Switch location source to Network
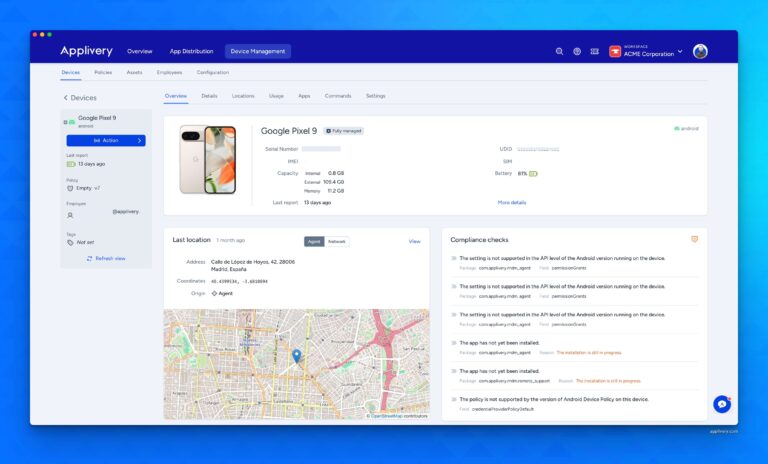768x464 pixels. pyautogui.click(x=337, y=241)
